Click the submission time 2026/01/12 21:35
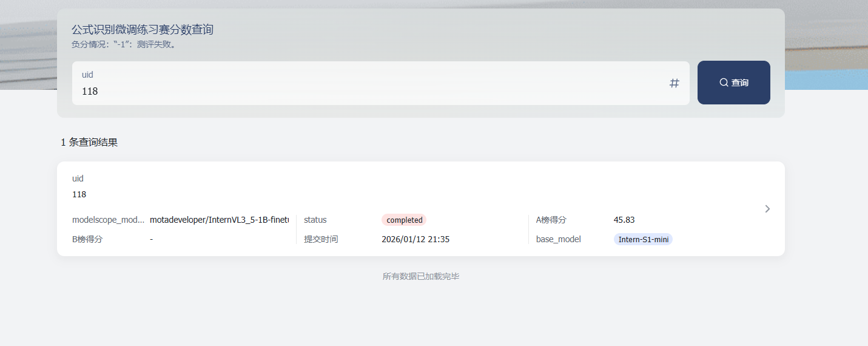868x346 pixels. (x=415, y=239)
